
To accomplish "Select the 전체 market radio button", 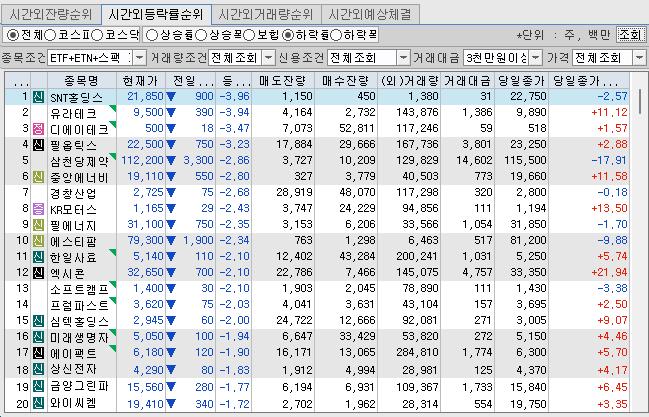I will tap(13, 35).
